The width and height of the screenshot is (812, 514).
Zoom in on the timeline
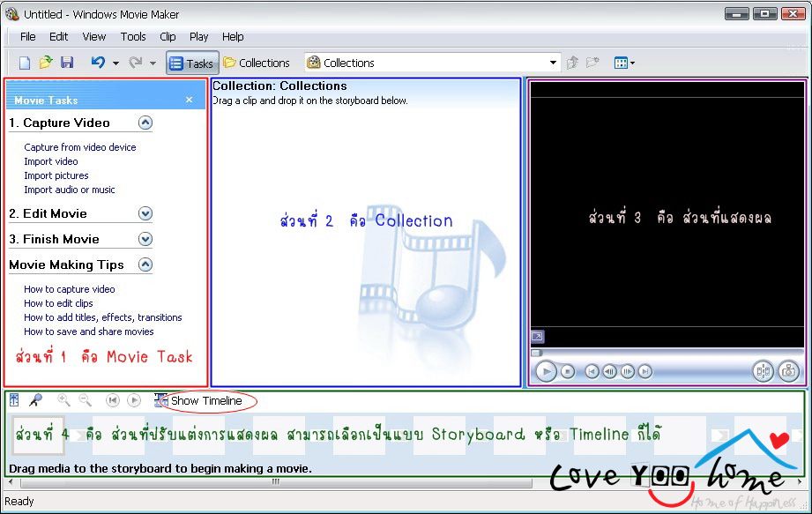63,399
